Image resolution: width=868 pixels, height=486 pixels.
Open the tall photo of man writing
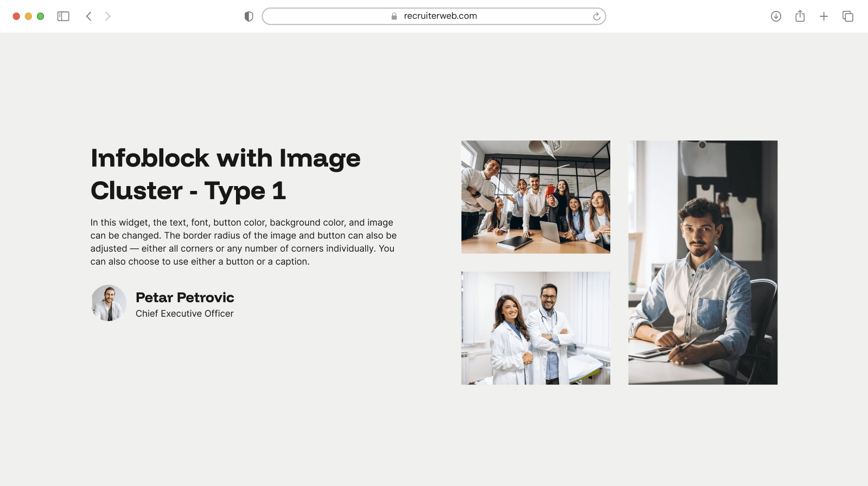click(703, 263)
